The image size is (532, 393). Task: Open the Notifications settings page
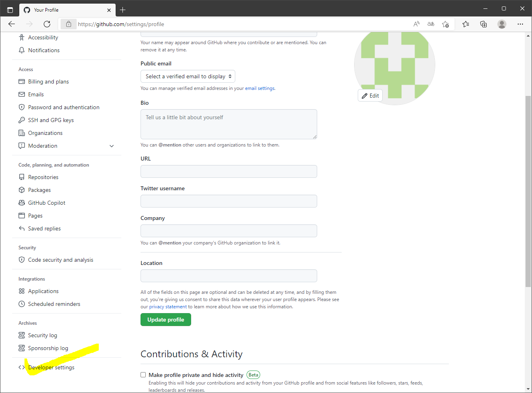coord(44,50)
